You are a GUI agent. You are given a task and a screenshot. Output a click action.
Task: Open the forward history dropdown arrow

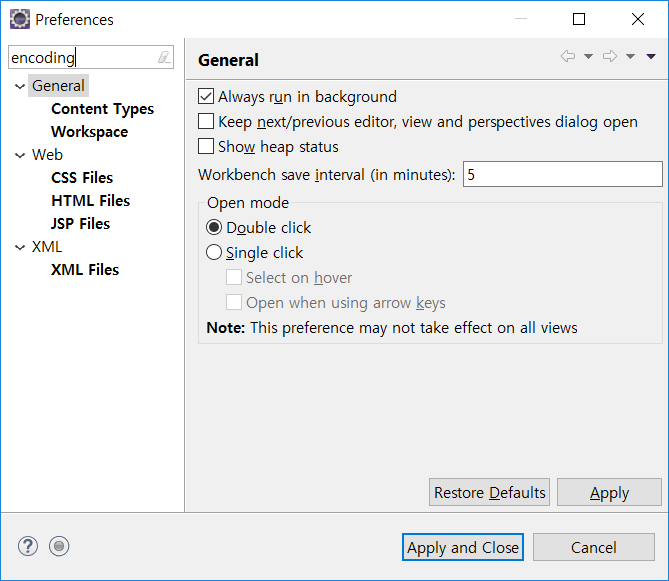(x=630, y=56)
